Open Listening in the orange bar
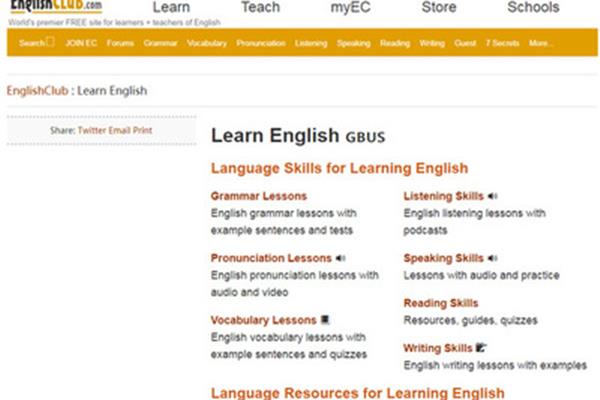 tap(311, 43)
